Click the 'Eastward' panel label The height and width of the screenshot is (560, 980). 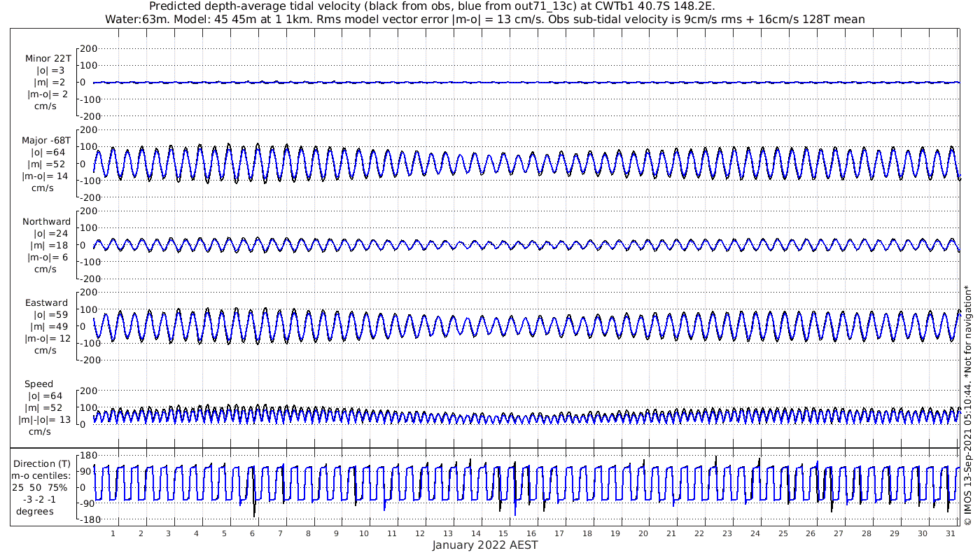tap(47, 303)
